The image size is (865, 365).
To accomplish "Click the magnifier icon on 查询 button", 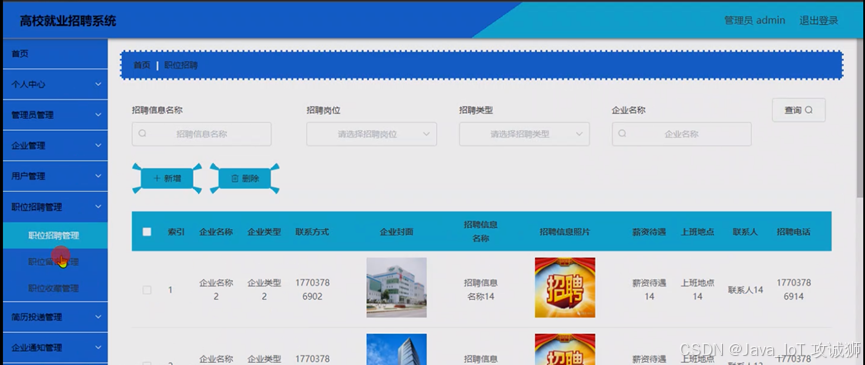I will coord(809,110).
